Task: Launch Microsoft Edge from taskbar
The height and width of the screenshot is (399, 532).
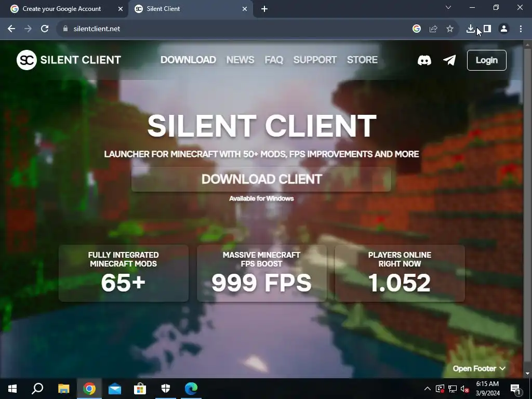Action: pyautogui.click(x=191, y=389)
